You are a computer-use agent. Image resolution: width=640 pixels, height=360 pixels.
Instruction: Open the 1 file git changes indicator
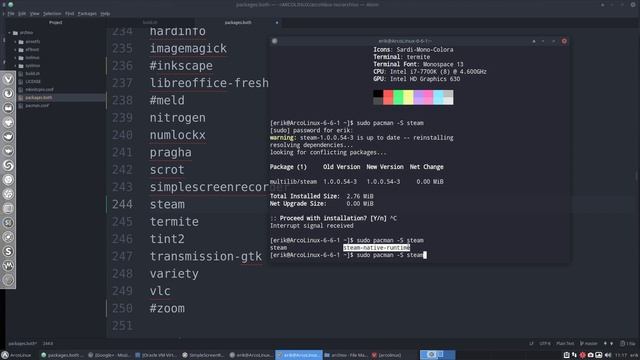(x=628, y=344)
